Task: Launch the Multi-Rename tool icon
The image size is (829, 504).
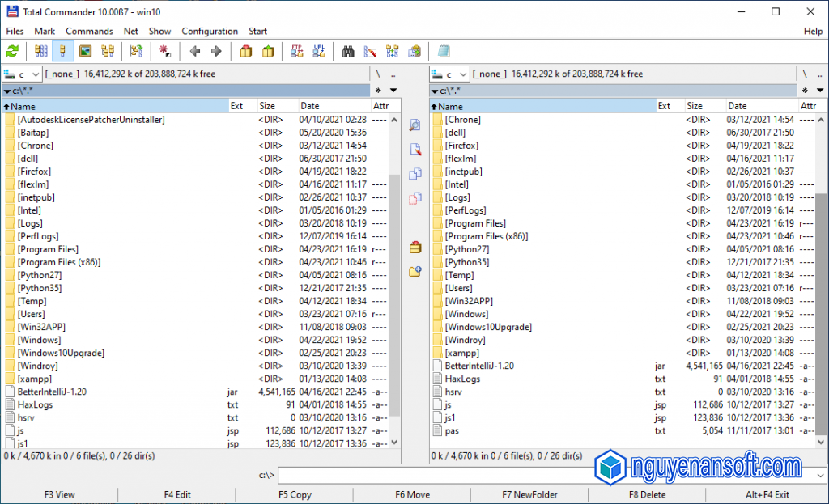Action: (370, 51)
